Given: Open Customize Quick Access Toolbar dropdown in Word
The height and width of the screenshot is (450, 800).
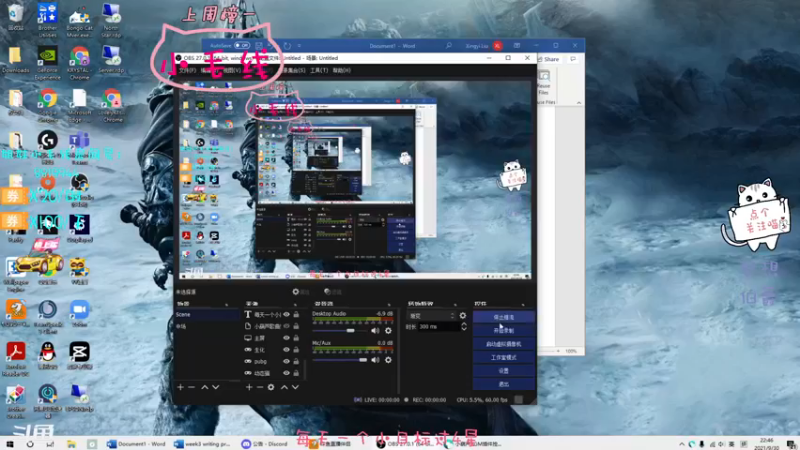Looking at the screenshot, I should [299, 45].
